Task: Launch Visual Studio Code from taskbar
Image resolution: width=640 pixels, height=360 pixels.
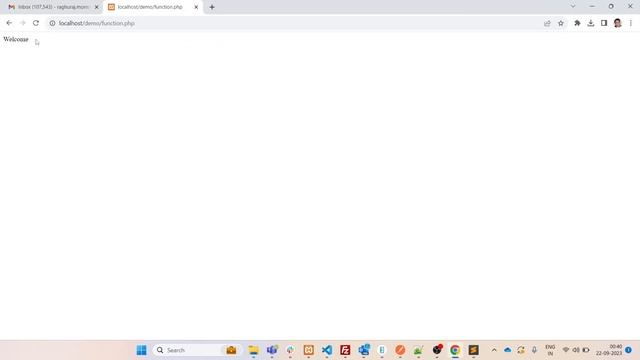Action: [327, 350]
